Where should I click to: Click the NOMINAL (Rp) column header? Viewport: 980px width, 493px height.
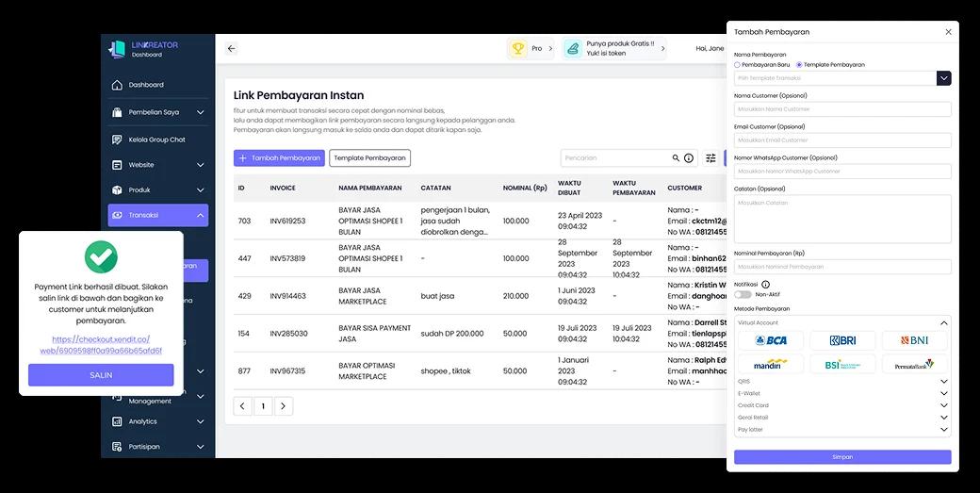click(525, 189)
